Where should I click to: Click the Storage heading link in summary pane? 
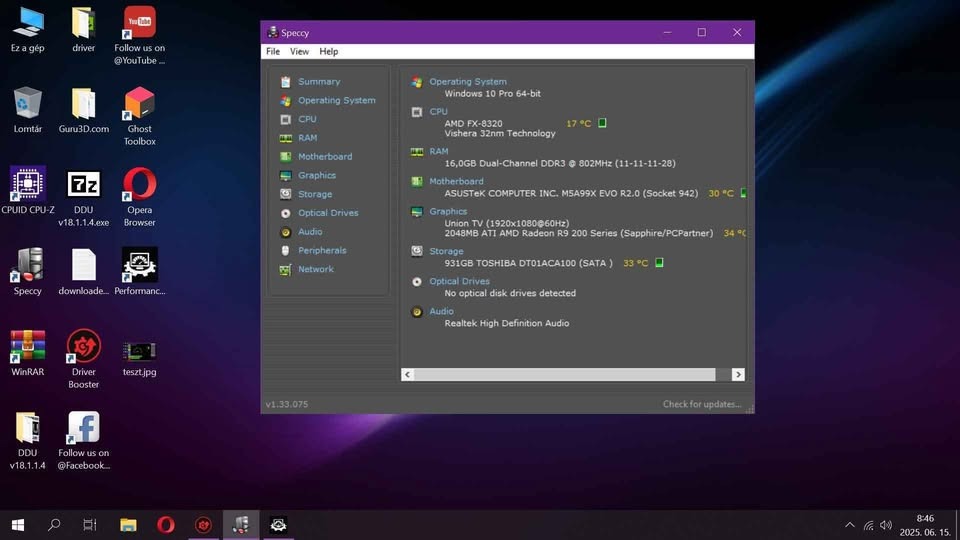pyautogui.click(x=446, y=251)
